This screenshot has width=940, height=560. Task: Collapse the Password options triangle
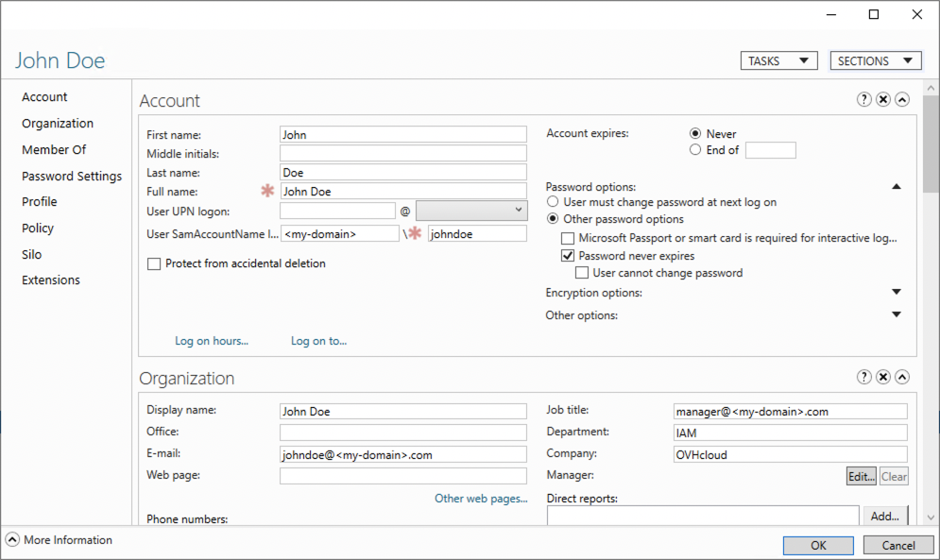(896, 187)
